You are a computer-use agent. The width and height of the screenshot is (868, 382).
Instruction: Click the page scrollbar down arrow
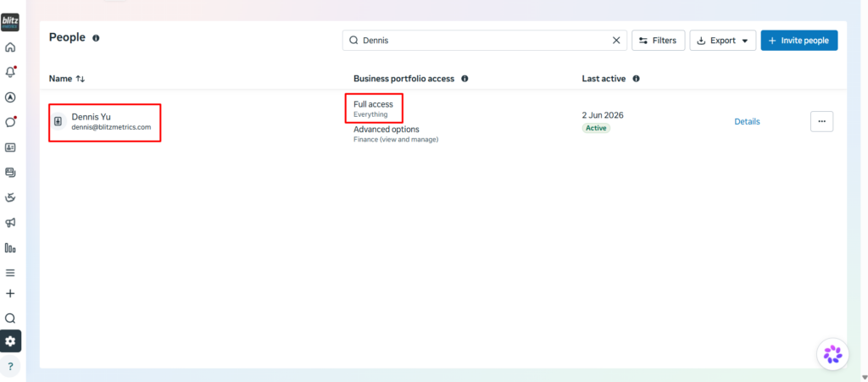click(x=864, y=377)
